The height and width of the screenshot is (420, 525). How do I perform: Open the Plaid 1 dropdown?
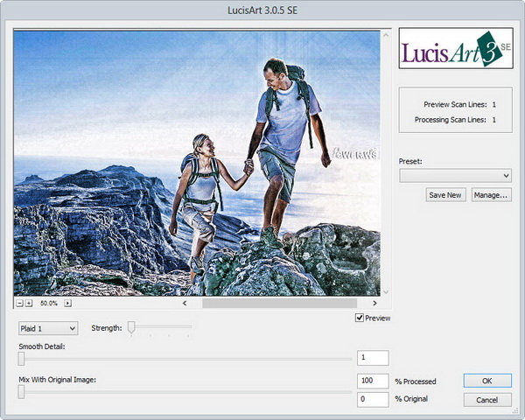click(x=48, y=328)
